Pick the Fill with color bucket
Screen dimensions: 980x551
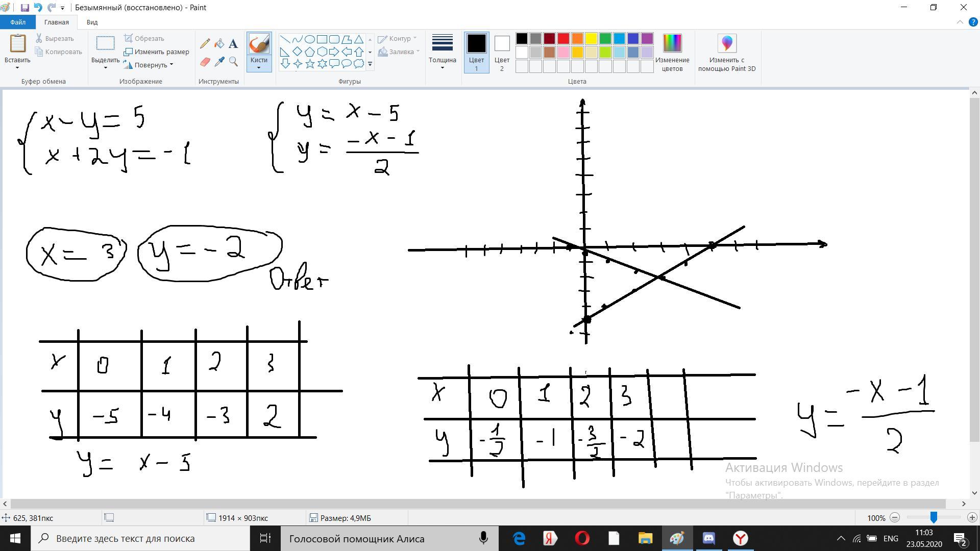(219, 44)
